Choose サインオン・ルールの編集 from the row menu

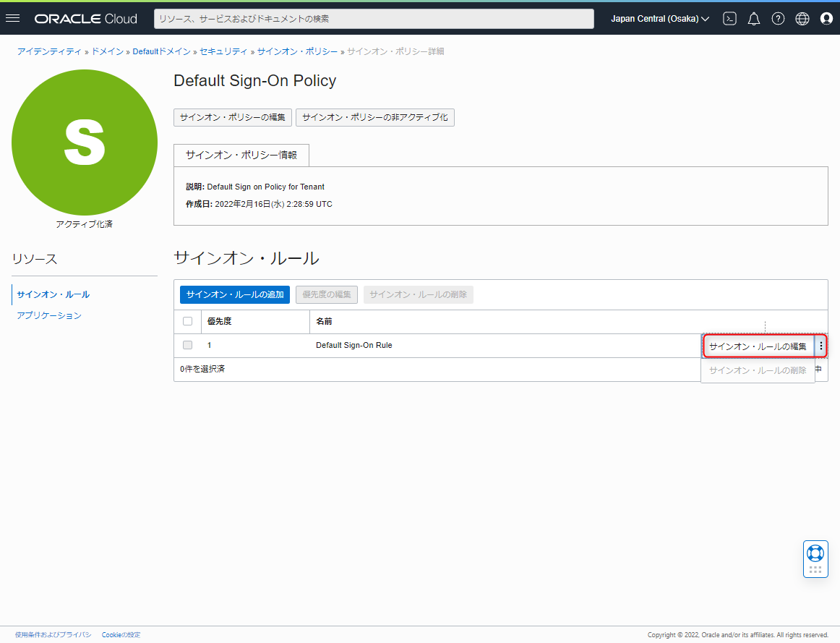(758, 346)
